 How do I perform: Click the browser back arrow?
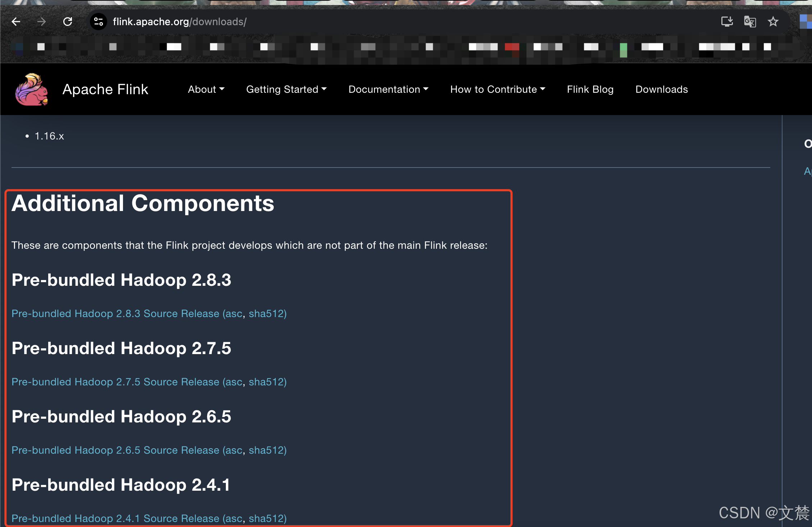(16, 22)
